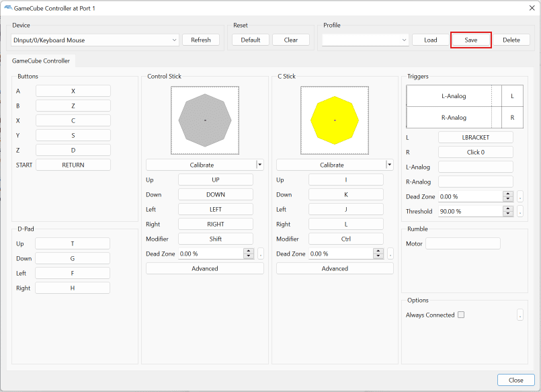Screen dimensions: 541x392
Task: Click the Dolphin logo icon in title bar
Action: (x=8, y=7)
